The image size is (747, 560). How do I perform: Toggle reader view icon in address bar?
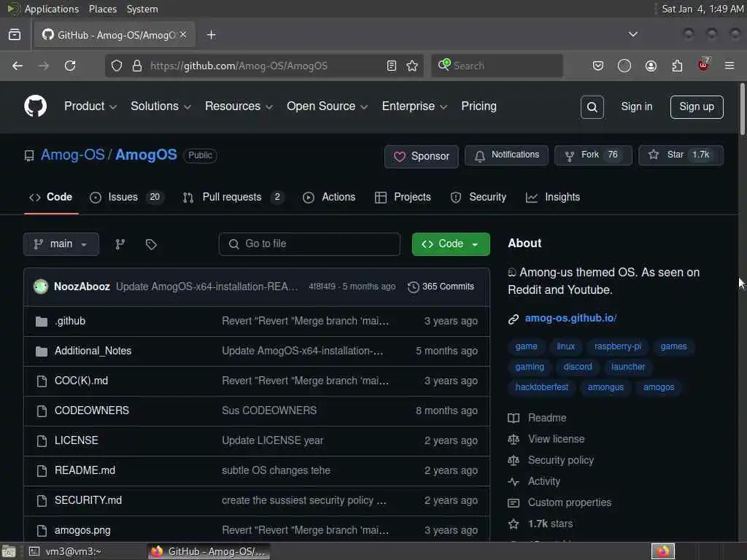(x=392, y=66)
